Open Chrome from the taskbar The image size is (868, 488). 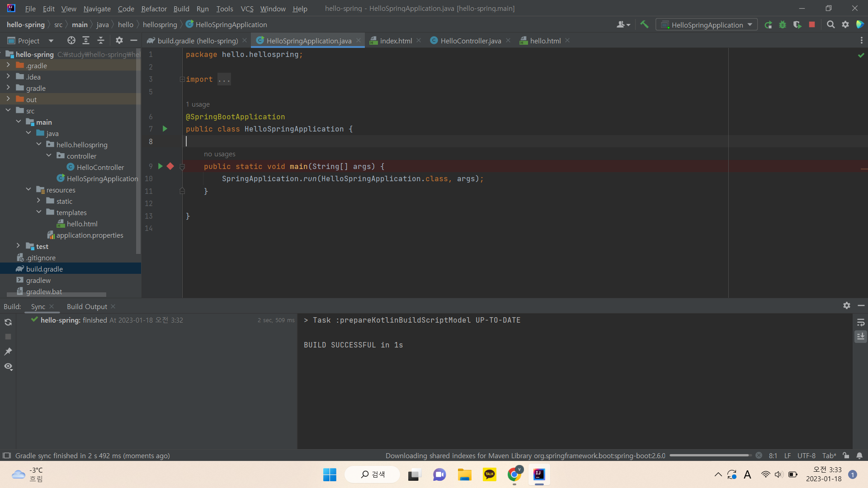click(514, 474)
